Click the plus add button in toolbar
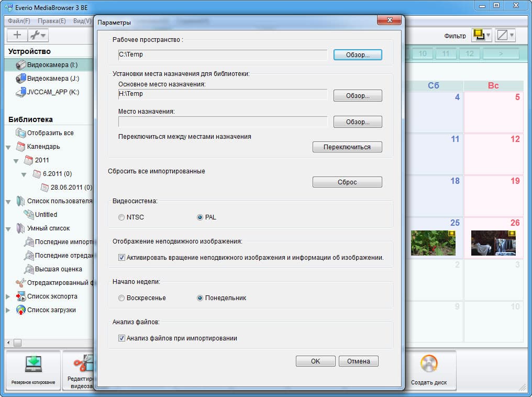 tap(17, 35)
